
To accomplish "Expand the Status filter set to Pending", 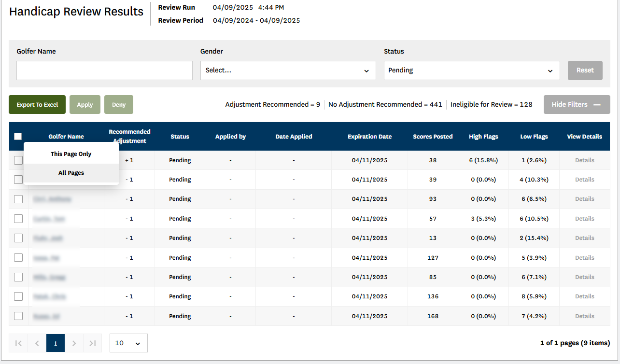I will click(x=471, y=70).
